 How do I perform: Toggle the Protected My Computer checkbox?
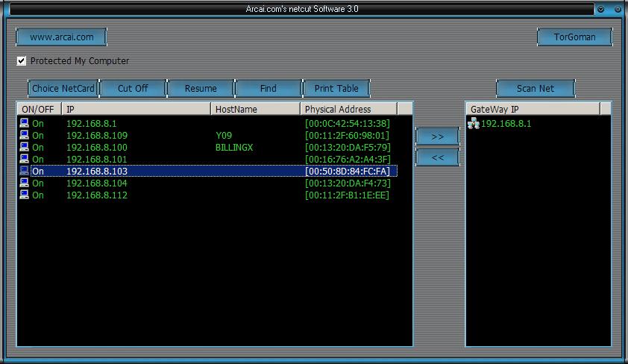(x=21, y=61)
